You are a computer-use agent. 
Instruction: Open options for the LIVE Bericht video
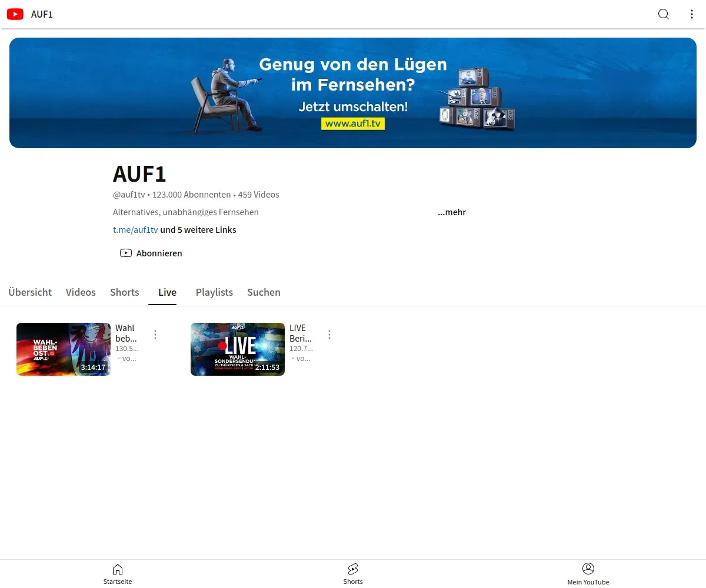coord(329,335)
